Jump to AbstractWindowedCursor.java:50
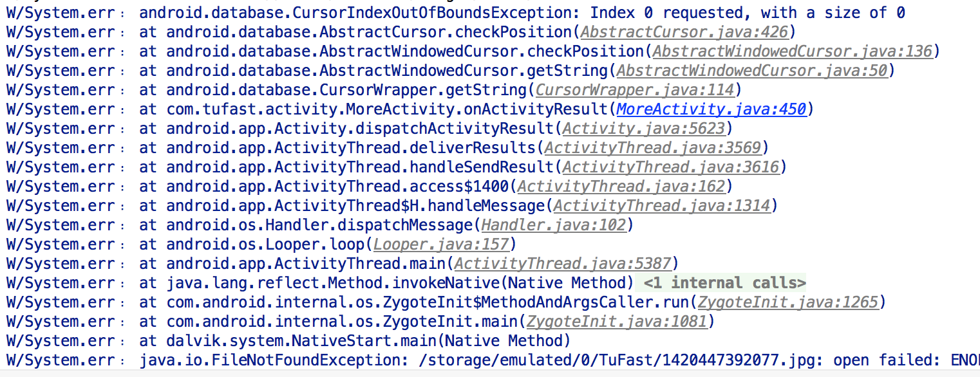The height and width of the screenshot is (377, 980). click(x=751, y=70)
